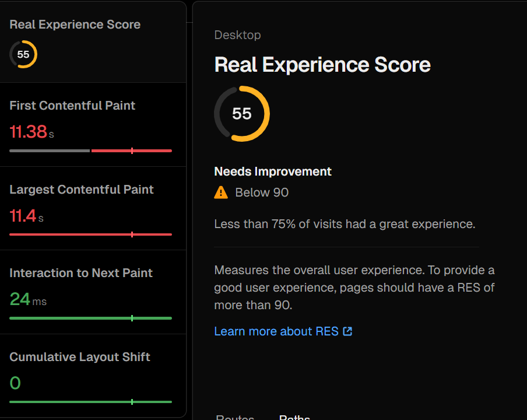The image size is (527, 420).
Task: Select the Interaction to Next Paint heading
Action: point(81,273)
